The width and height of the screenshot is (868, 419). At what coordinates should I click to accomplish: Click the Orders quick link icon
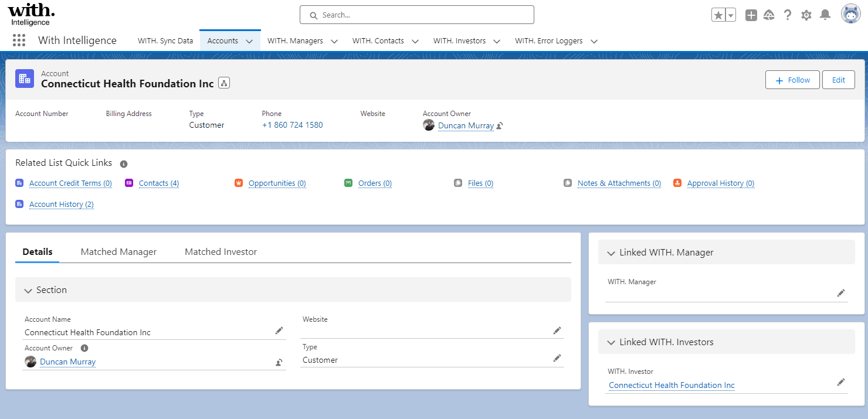pos(348,183)
